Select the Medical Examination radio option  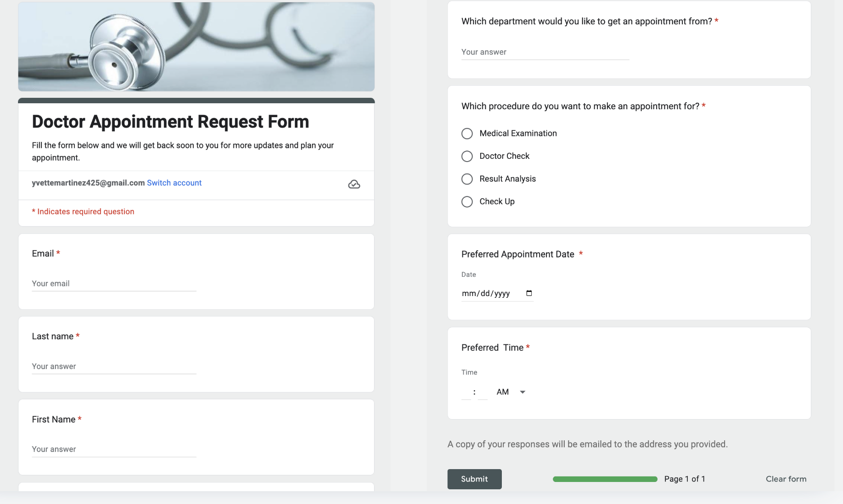click(x=467, y=134)
